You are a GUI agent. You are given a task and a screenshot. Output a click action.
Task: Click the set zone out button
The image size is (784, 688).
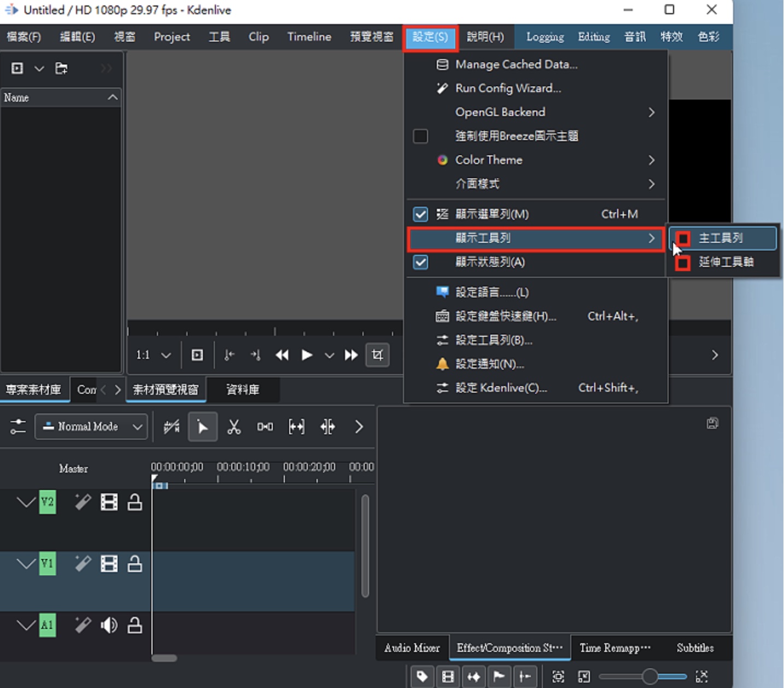(255, 355)
